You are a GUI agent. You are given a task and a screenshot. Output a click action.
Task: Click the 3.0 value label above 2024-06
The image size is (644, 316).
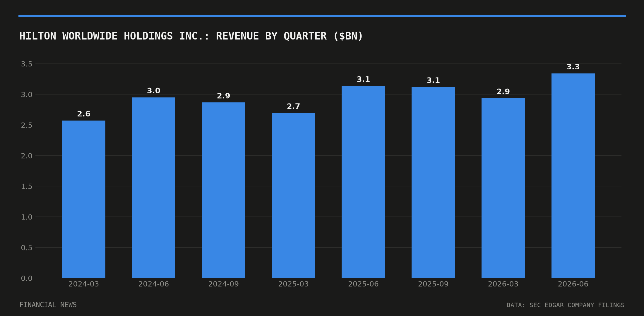[154, 91]
